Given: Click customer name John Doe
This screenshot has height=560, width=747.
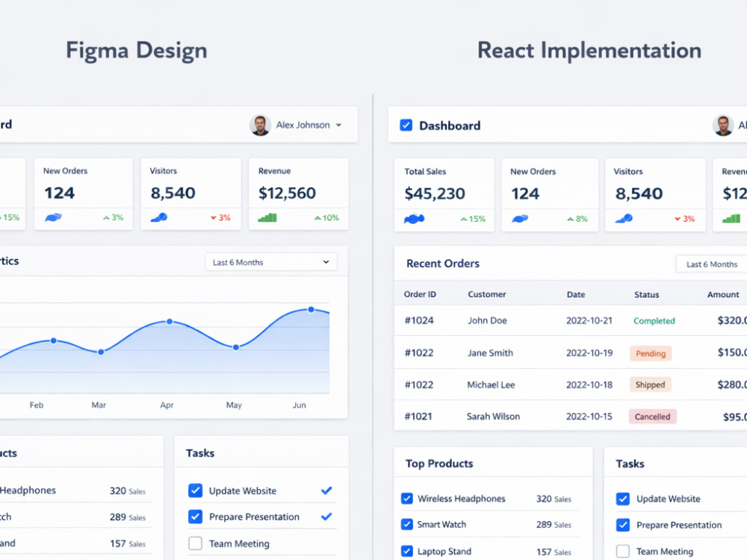Looking at the screenshot, I should click(x=487, y=320).
